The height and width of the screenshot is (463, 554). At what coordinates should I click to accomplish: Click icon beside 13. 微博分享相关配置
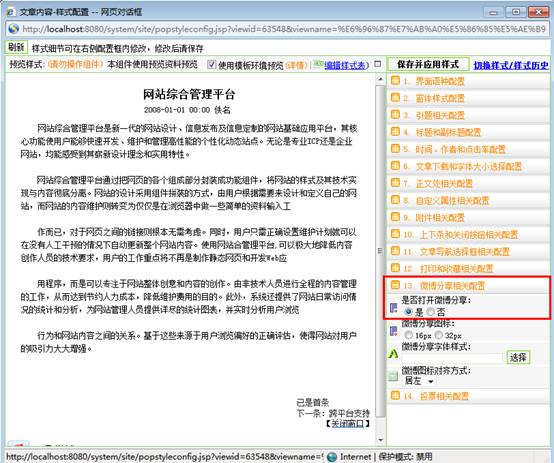point(395,285)
